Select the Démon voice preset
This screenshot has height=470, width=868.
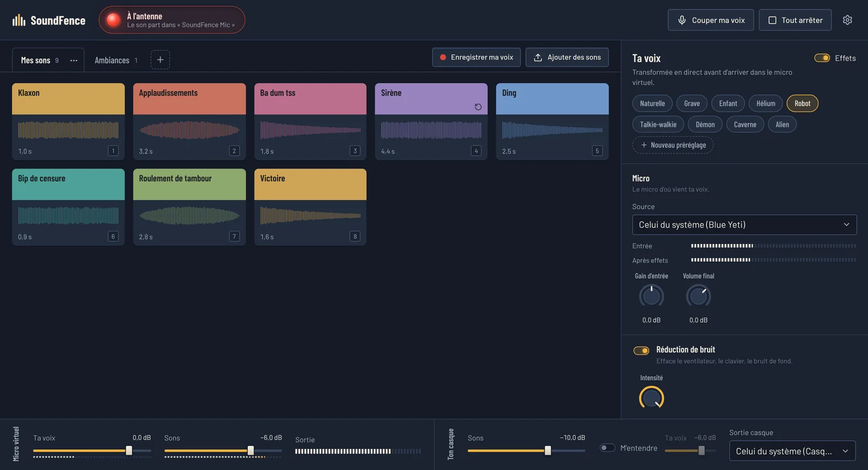coord(705,125)
